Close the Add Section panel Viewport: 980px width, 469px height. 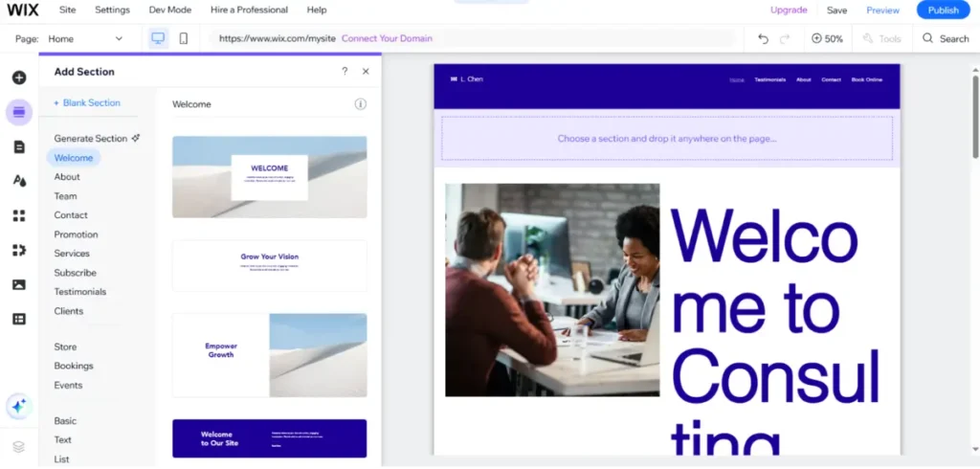(x=366, y=72)
